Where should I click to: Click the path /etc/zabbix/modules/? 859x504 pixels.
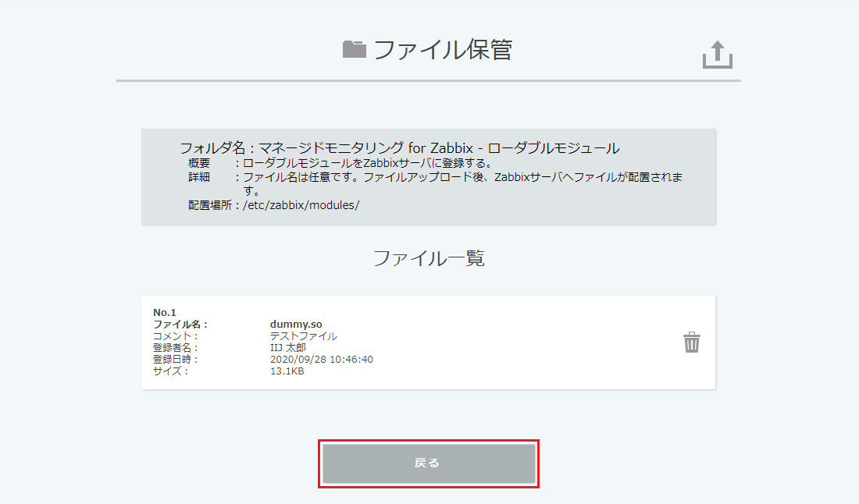click(301, 205)
